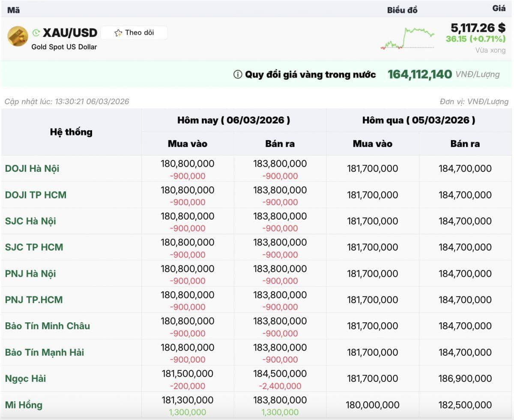
Task: Click the info icon before Quy đổi giá vàng
Action: [x=238, y=75]
